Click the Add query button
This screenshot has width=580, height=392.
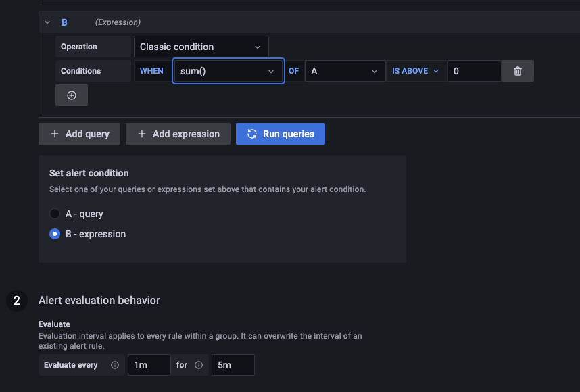[79, 134]
